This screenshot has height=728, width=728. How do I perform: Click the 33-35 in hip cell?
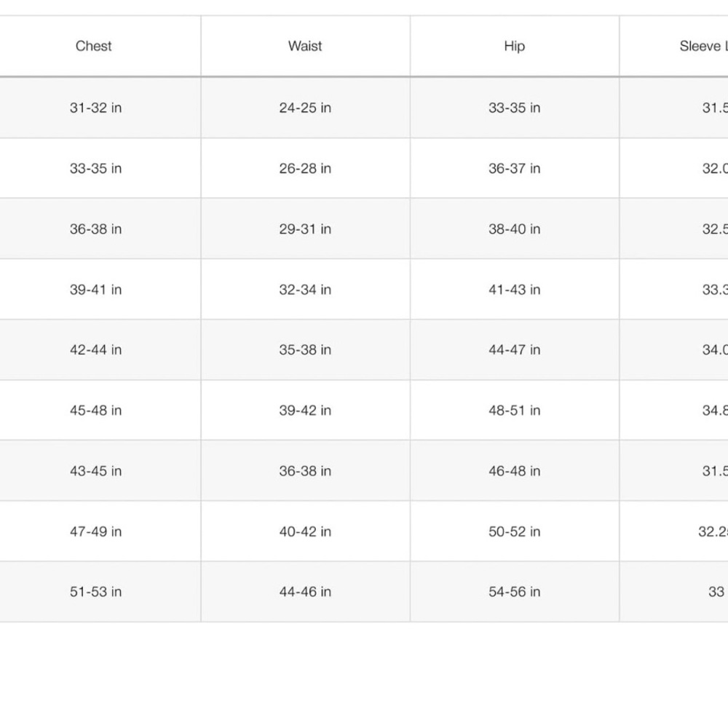tap(515, 108)
